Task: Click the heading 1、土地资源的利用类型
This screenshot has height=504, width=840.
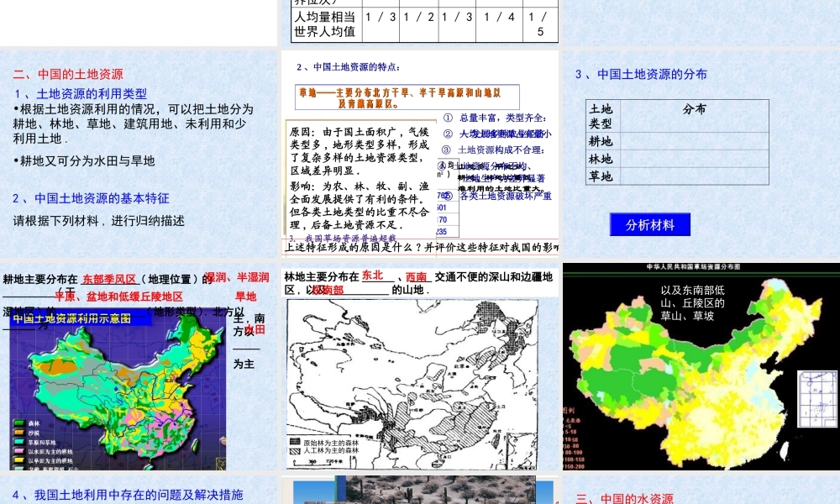Action: (81, 94)
